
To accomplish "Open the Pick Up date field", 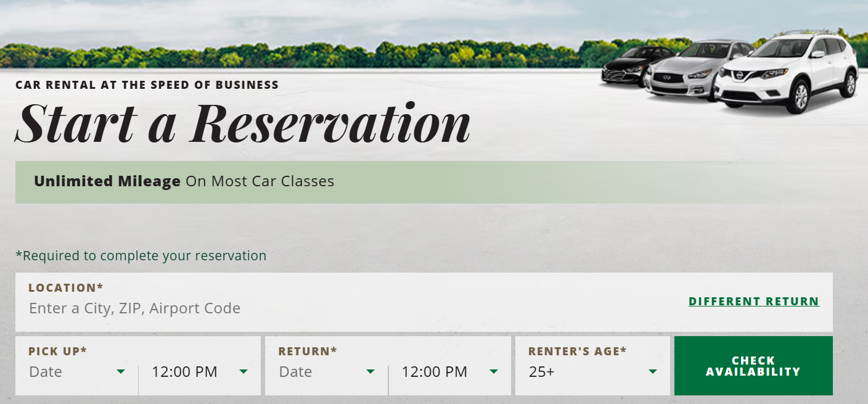I will click(46, 372).
